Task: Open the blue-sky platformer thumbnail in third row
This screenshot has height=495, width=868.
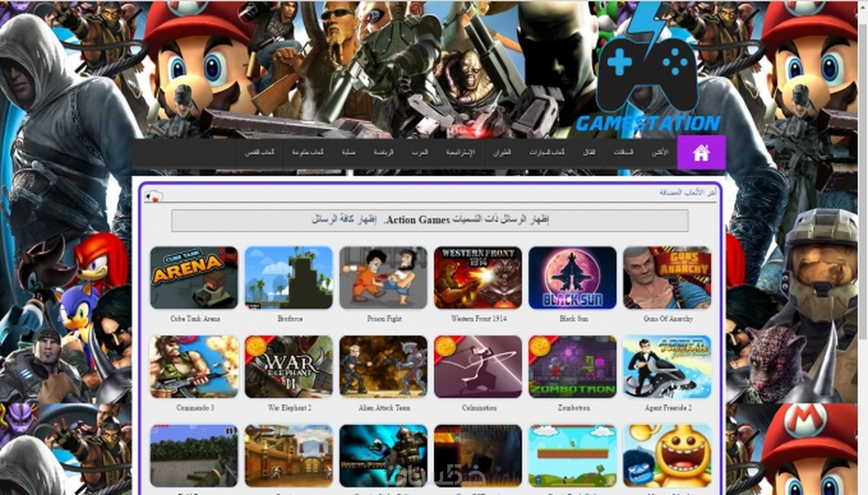Action: pyautogui.click(x=573, y=456)
